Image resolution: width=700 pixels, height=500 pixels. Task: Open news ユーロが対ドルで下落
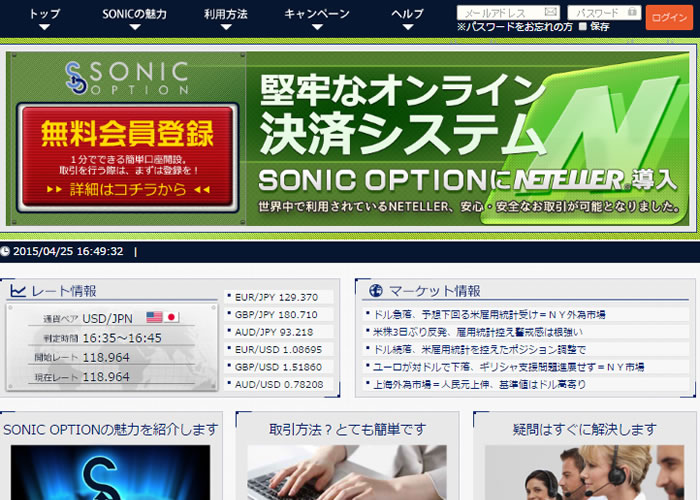coord(508,367)
